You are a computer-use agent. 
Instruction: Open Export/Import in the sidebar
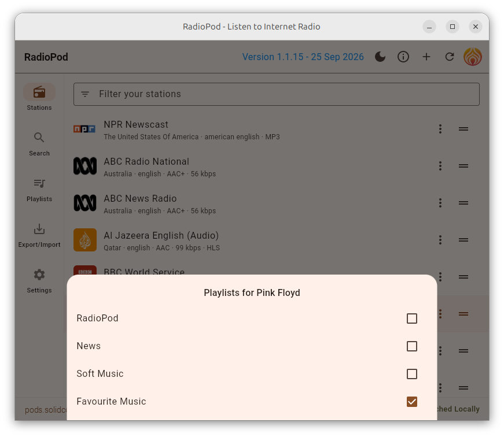39,235
